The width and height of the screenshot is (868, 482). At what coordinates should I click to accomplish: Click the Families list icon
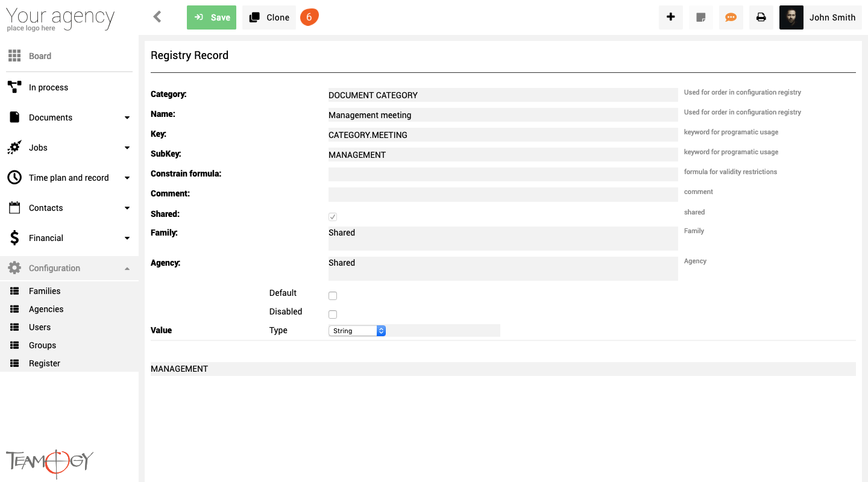14,291
